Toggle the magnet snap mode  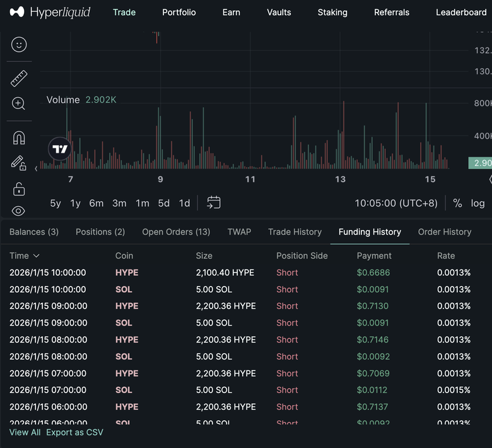click(19, 138)
